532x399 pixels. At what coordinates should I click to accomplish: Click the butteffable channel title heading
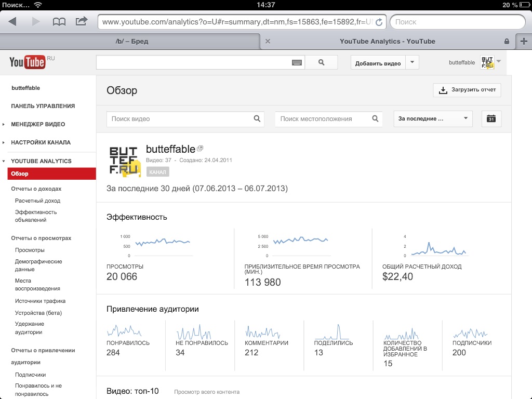pos(170,149)
